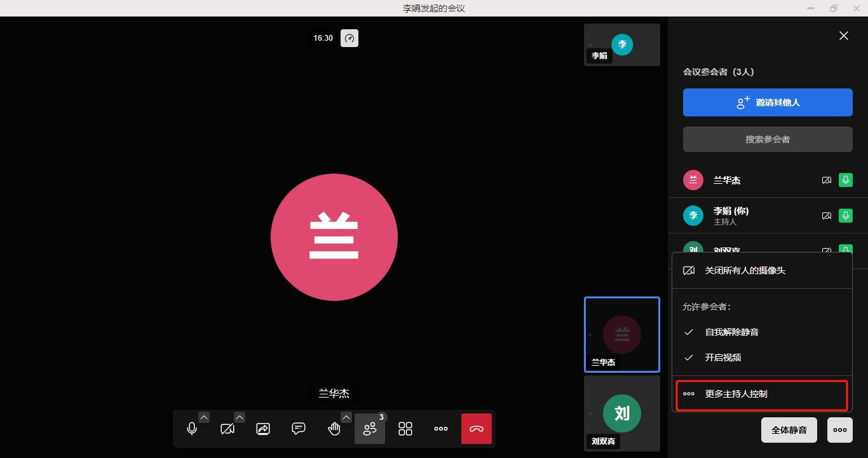
Task: Toggle 自我解除静音 permission
Action: point(731,332)
